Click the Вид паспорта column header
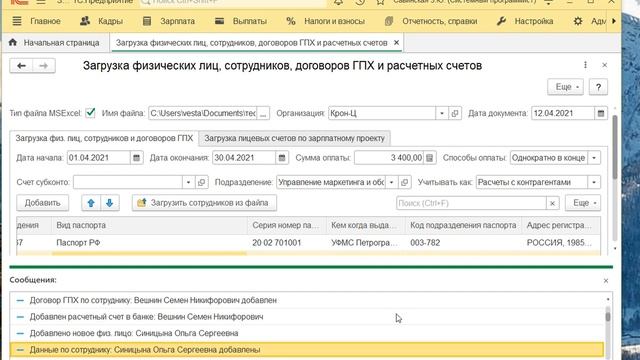640x360 pixels. [x=149, y=225]
